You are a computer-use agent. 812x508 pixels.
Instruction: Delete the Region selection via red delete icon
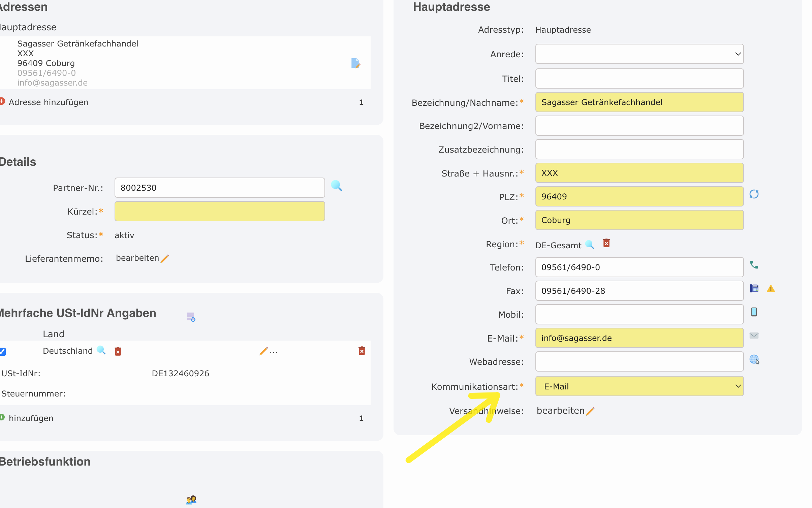[x=606, y=243]
